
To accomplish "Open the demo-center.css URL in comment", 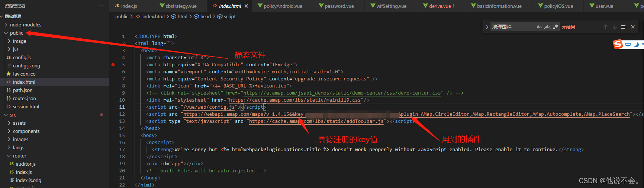I will coord(342,93).
